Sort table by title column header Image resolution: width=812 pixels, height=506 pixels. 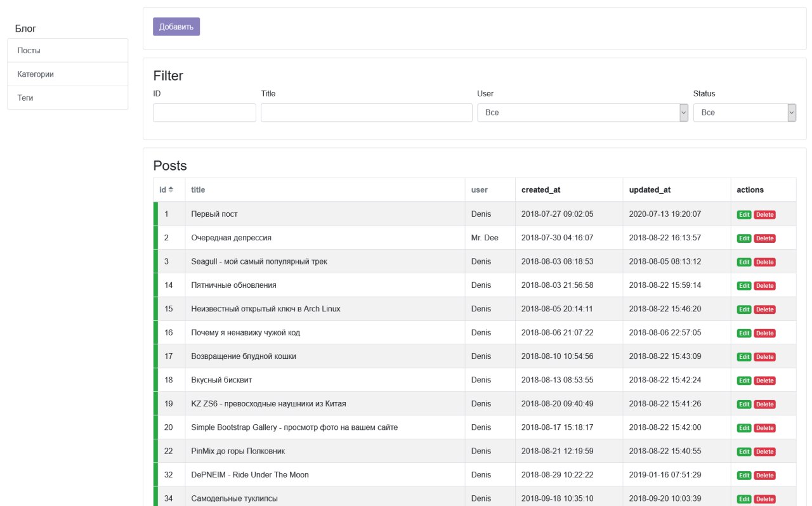(x=198, y=190)
